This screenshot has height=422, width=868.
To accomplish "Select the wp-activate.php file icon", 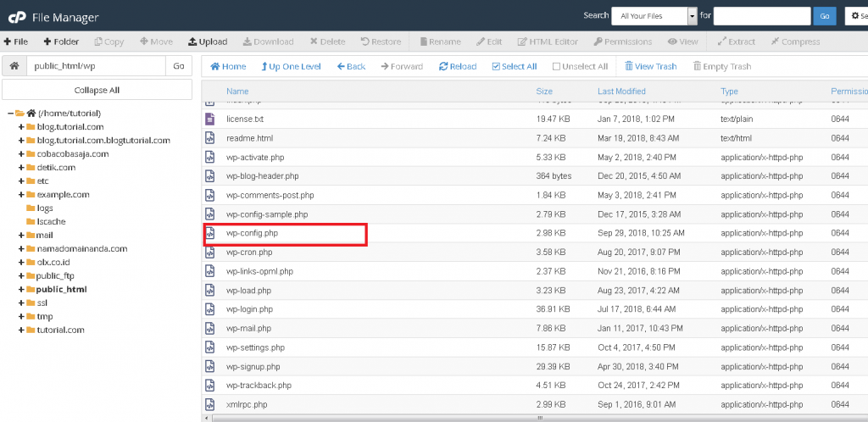I will [x=210, y=157].
